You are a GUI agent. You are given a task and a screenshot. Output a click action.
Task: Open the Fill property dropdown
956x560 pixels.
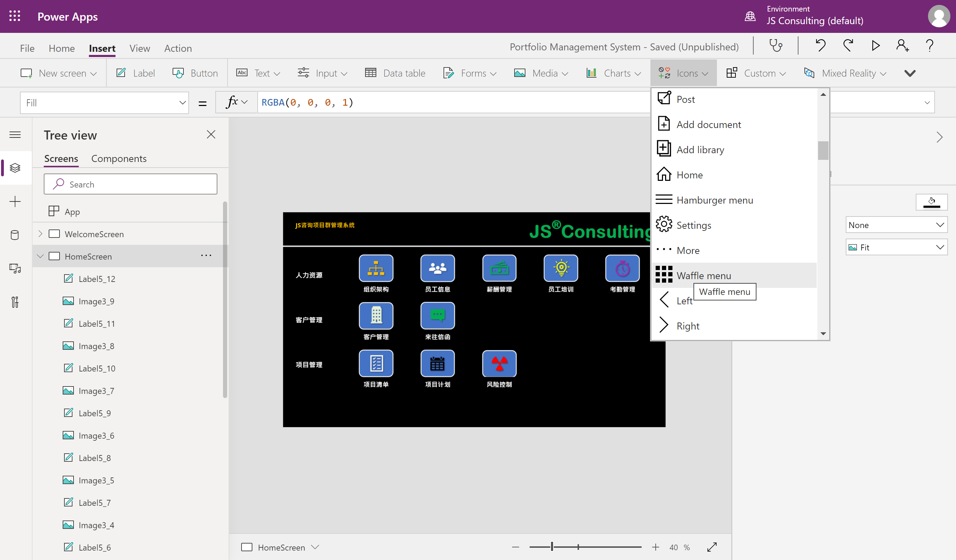coord(182,102)
